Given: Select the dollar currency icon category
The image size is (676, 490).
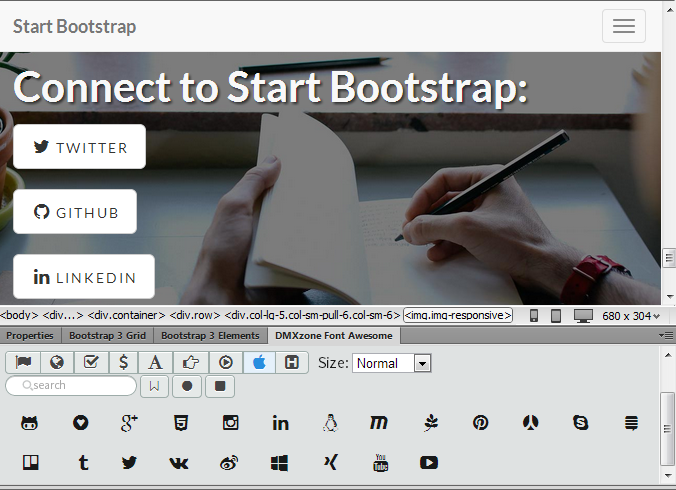Looking at the screenshot, I should point(123,362).
